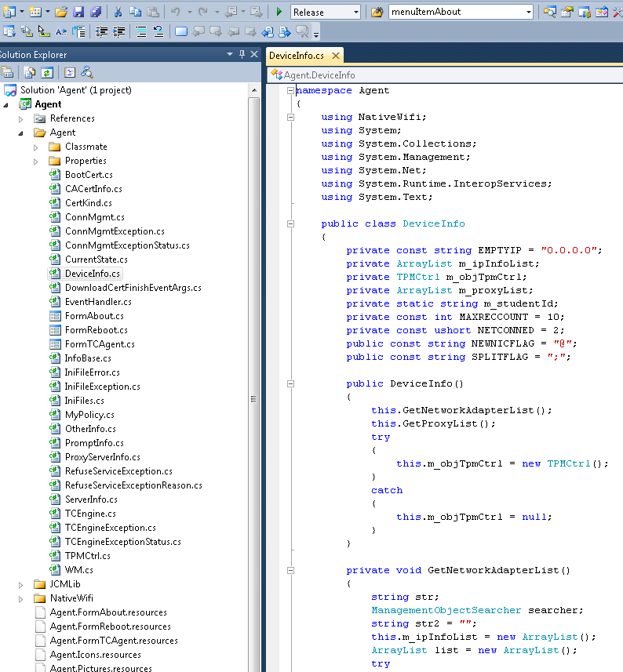Click Solution Explorer Properties icon
This screenshot has width=623, height=672.
[x=6, y=72]
